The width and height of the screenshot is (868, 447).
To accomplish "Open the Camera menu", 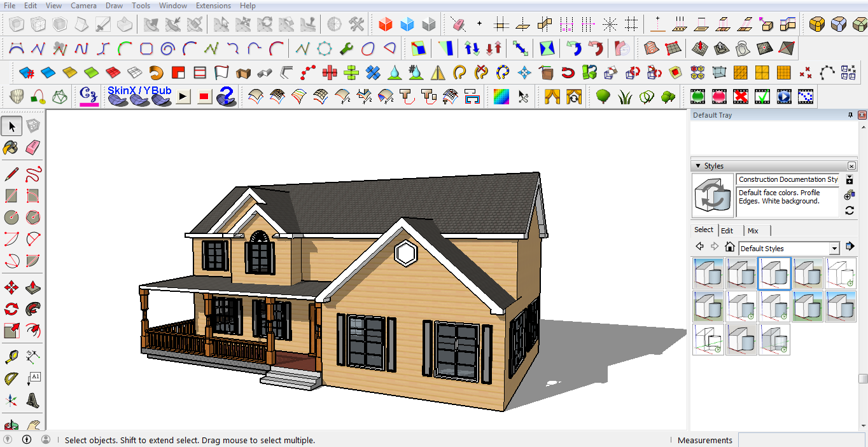I will click(x=84, y=6).
